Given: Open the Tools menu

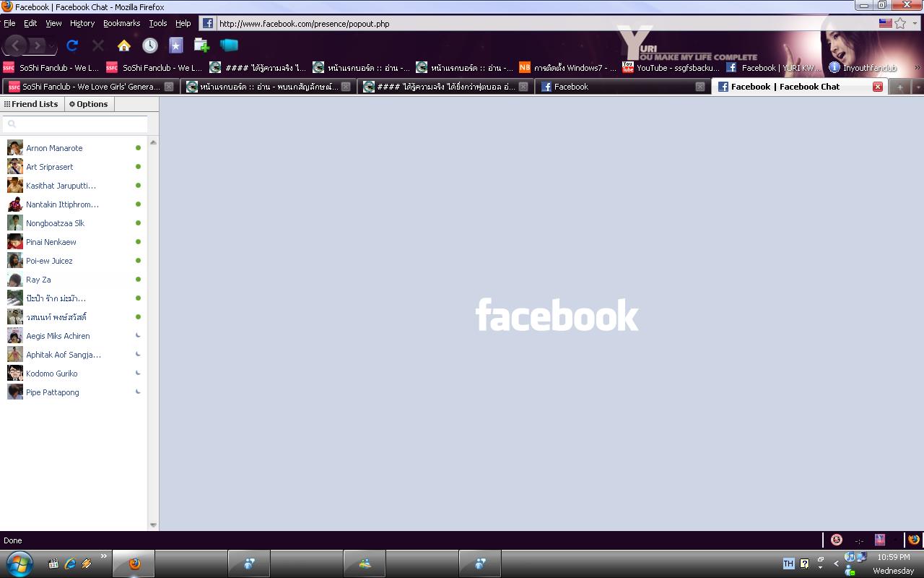Looking at the screenshot, I should pyautogui.click(x=157, y=23).
